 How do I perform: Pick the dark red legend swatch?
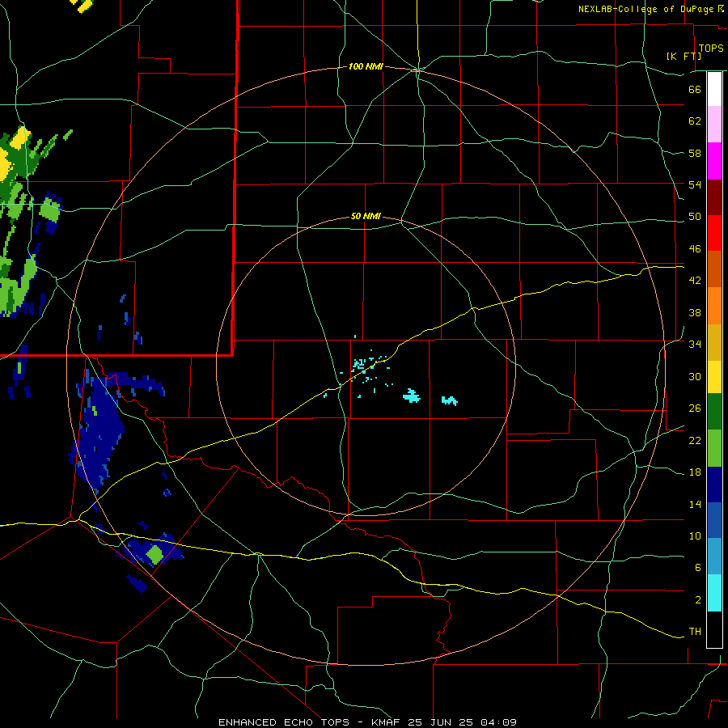point(714,197)
